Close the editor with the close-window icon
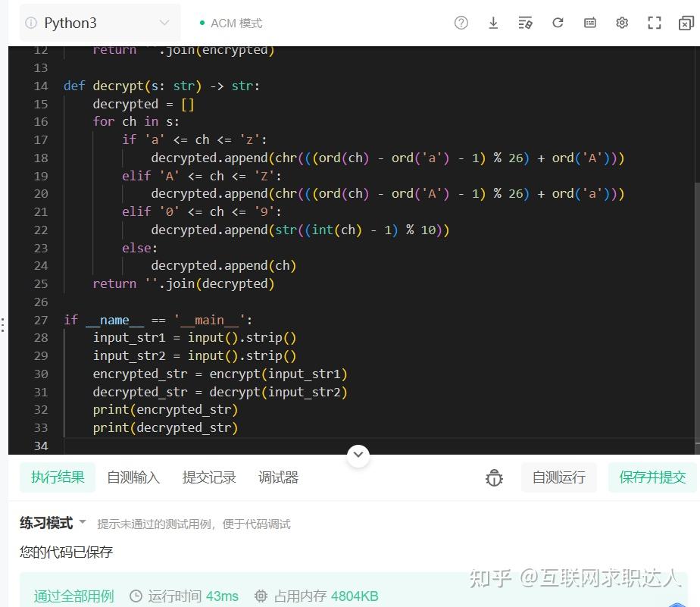This screenshot has height=607, width=700. pos(685,23)
